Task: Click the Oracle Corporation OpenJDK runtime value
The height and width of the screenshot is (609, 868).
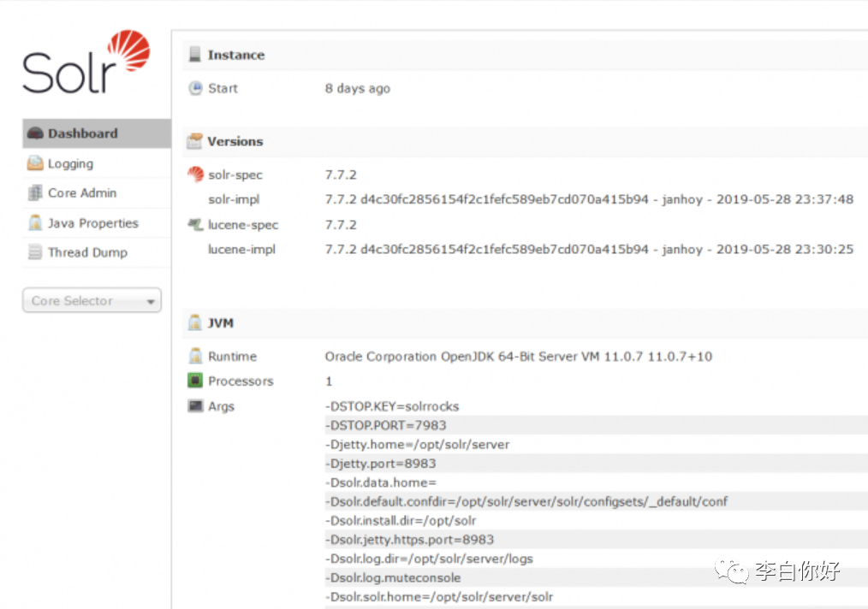Action: point(518,356)
